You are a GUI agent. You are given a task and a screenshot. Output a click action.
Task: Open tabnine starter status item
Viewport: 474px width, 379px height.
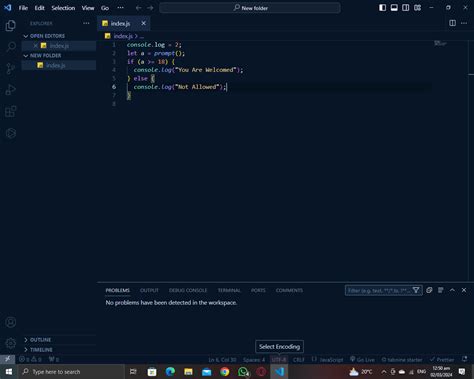402,360
